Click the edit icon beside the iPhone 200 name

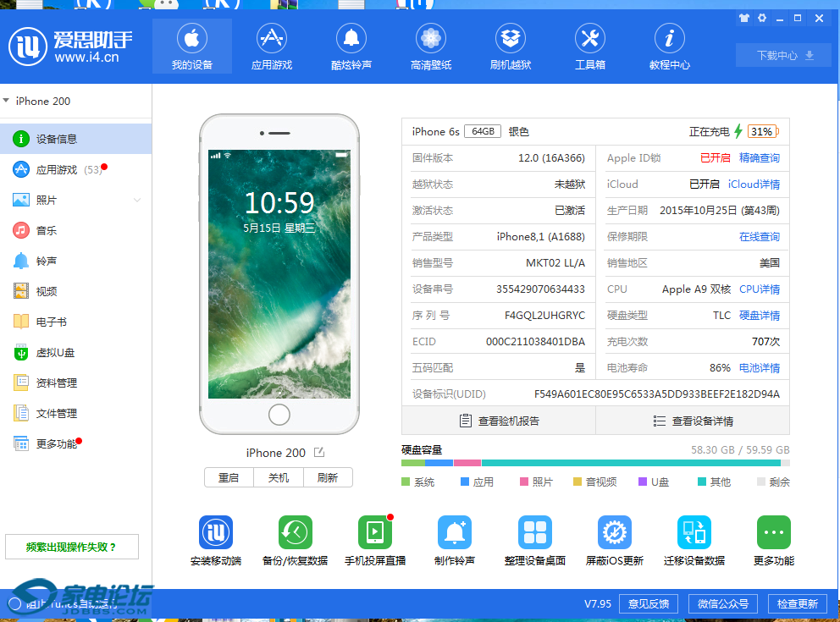pos(319,453)
